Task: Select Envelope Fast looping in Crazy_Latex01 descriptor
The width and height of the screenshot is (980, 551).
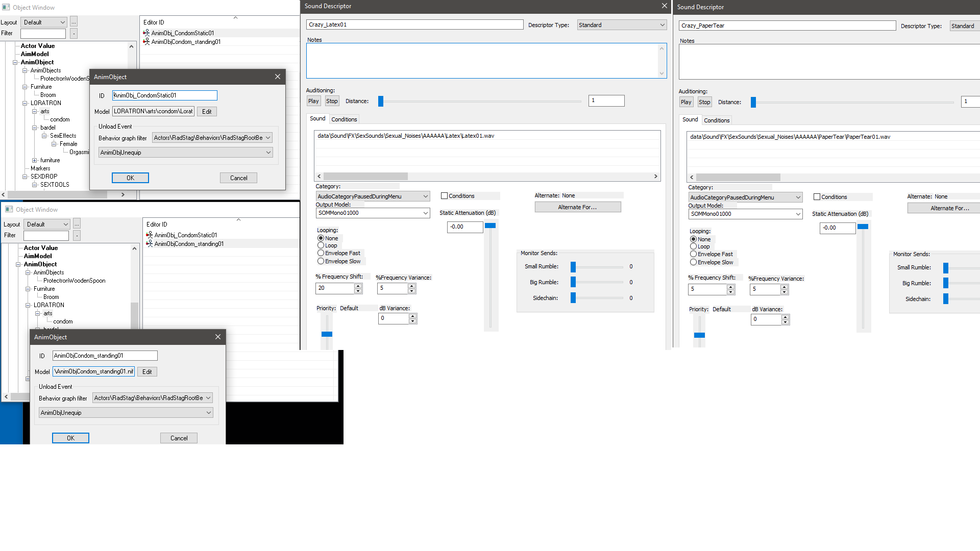Action: click(x=321, y=253)
